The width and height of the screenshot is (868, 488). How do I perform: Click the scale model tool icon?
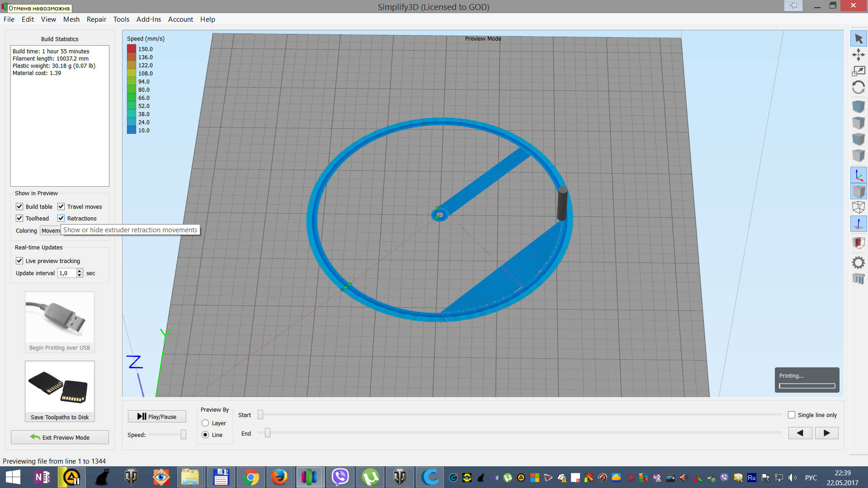[x=858, y=71]
